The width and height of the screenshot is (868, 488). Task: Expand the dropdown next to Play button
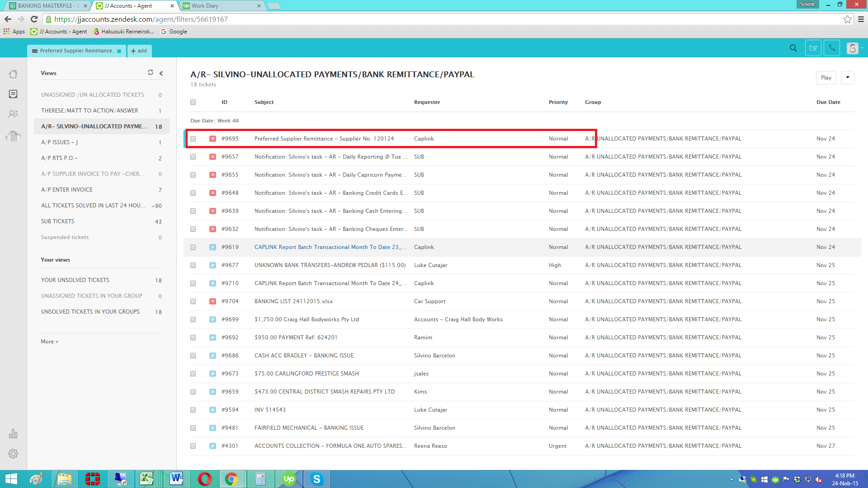click(848, 78)
